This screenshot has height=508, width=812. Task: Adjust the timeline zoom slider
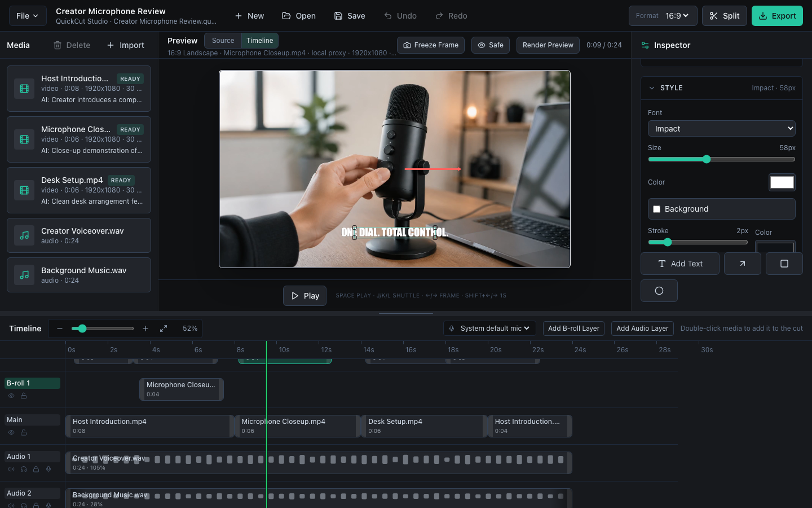103,329
